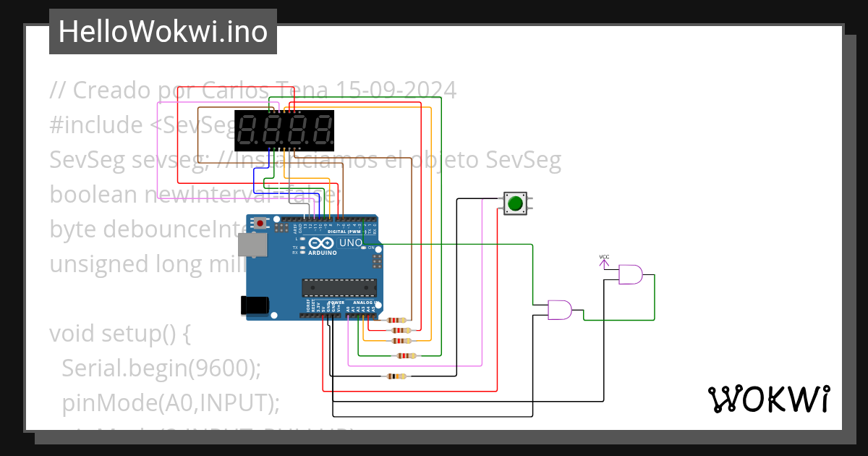
Task: Select the topmost resistor
Action: point(396,318)
